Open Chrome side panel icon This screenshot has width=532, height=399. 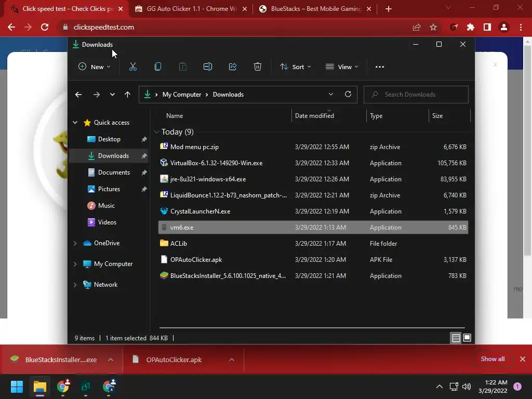487,27
